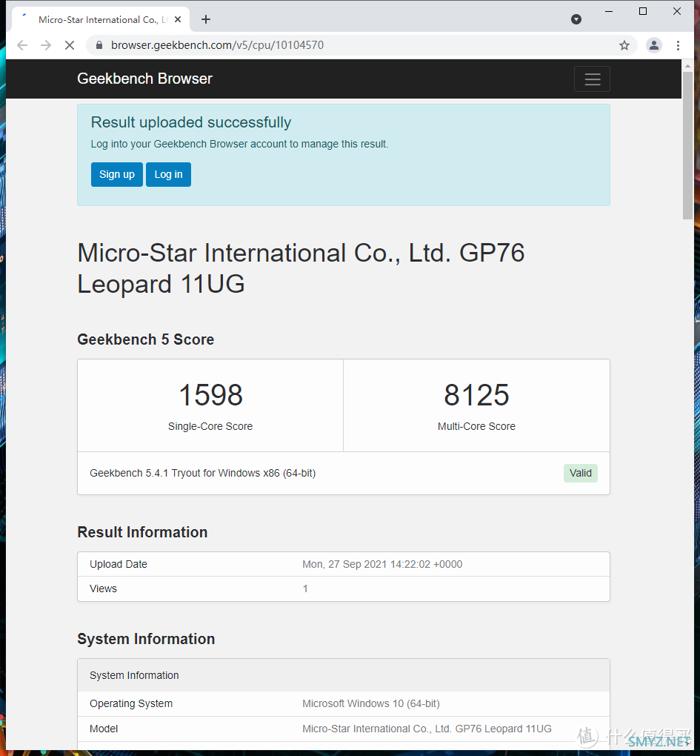Expand the Geekbench hamburger navigation menu
Viewport: 700px width, 756px height.
click(592, 79)
